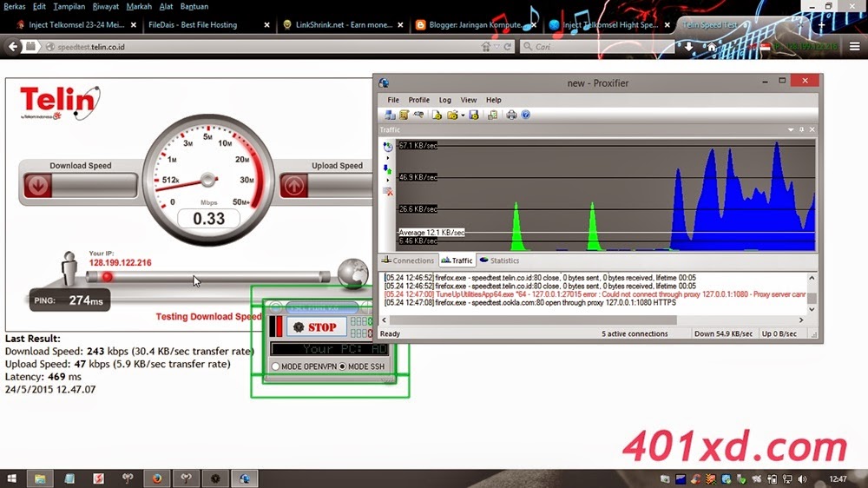This screenshot has height=488, width=868.
Task: Click Firefox icon in the Windows taskbar
Action: click(x=157, y=478)
